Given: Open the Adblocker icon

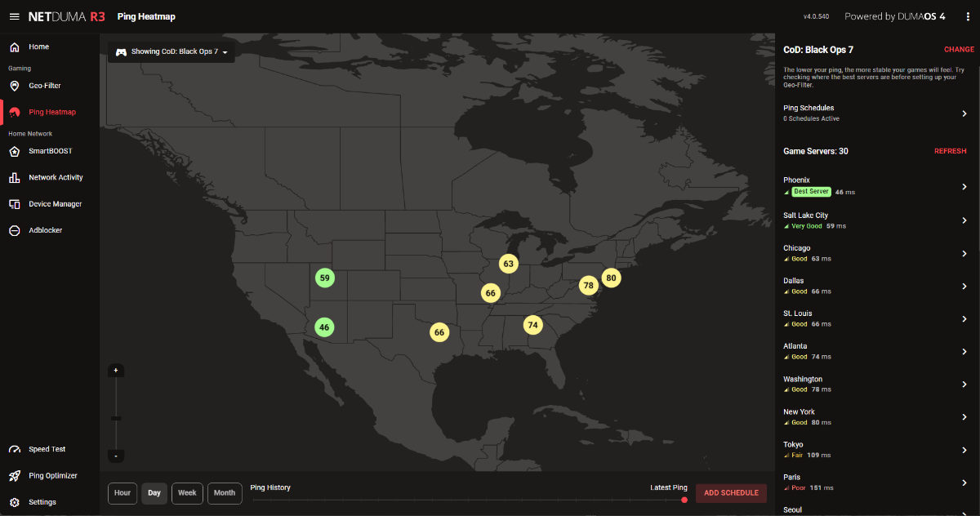Looking at the screenshot, I should (x=14, y=230).
